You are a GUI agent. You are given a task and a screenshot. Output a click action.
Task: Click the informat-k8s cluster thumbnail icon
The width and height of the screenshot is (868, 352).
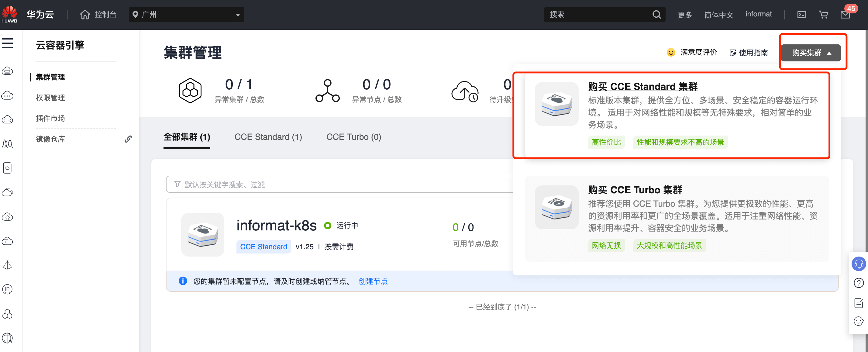click(x=202, y=235)
